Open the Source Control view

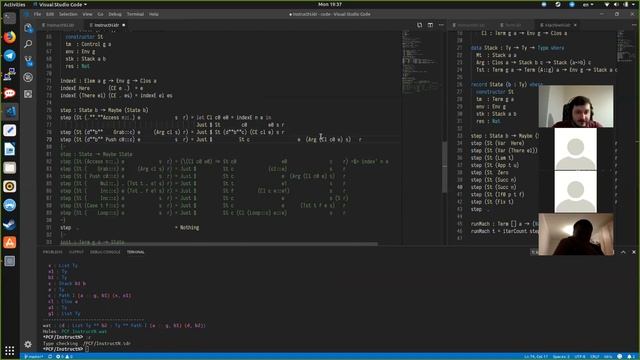pos(28,61)
